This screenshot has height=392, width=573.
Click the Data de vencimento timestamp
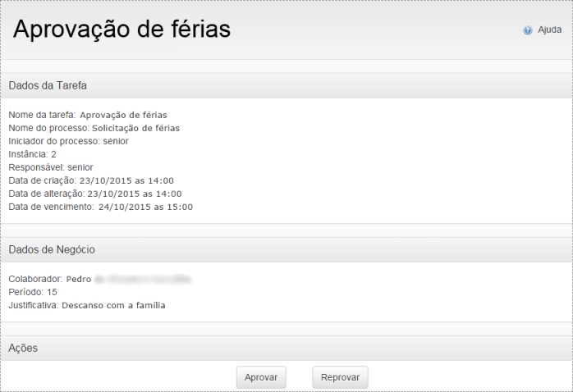[145, 207]
